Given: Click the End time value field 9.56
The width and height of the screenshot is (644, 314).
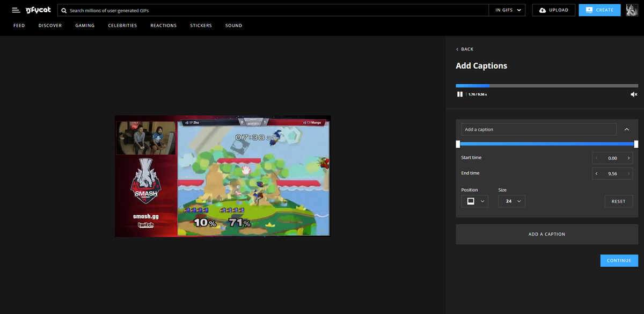Looking at the screenshot, I should point(612,174).
